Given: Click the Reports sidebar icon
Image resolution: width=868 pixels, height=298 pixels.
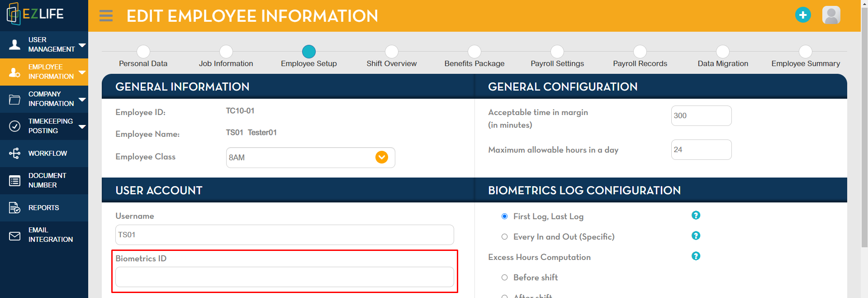Looking at the screenshot, I should [x=15, y=208].
